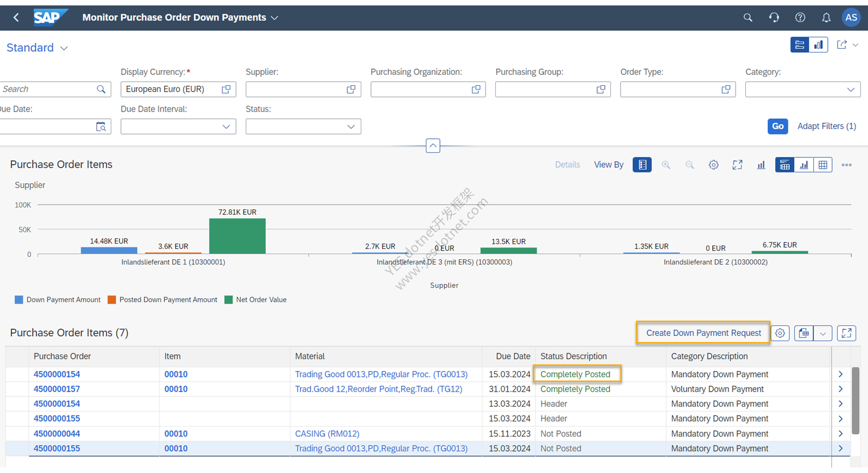The image size is (868, 473).
Task: Click the chart Details link
Action: click(x=567, y=165)
